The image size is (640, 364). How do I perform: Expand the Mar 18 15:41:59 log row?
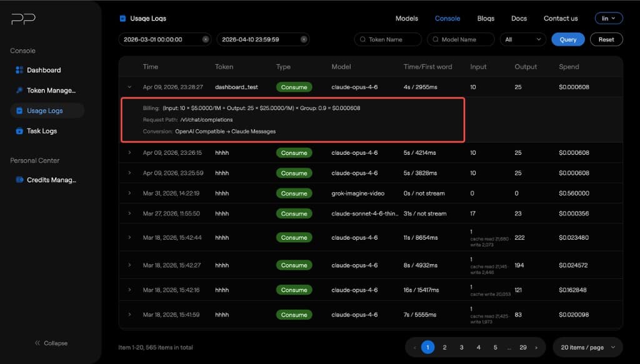(129, 315)
